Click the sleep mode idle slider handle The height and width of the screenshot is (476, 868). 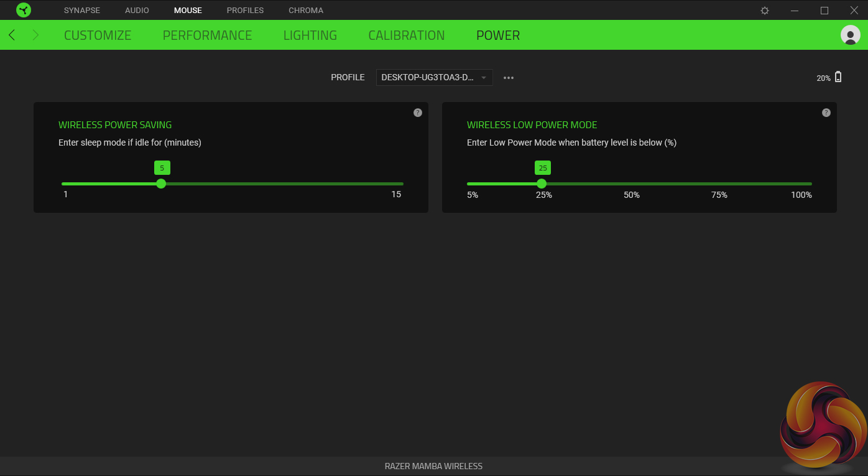click(x=161, y=184)
